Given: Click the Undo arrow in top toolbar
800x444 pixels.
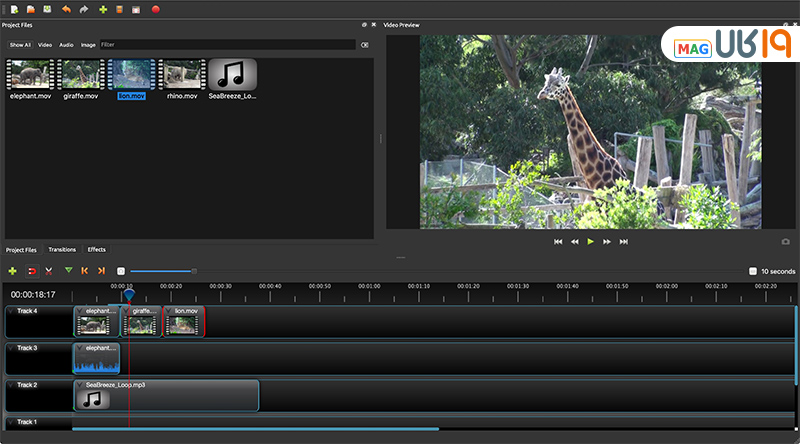Looking at the screenshot, I should click(x=67, y=9).
